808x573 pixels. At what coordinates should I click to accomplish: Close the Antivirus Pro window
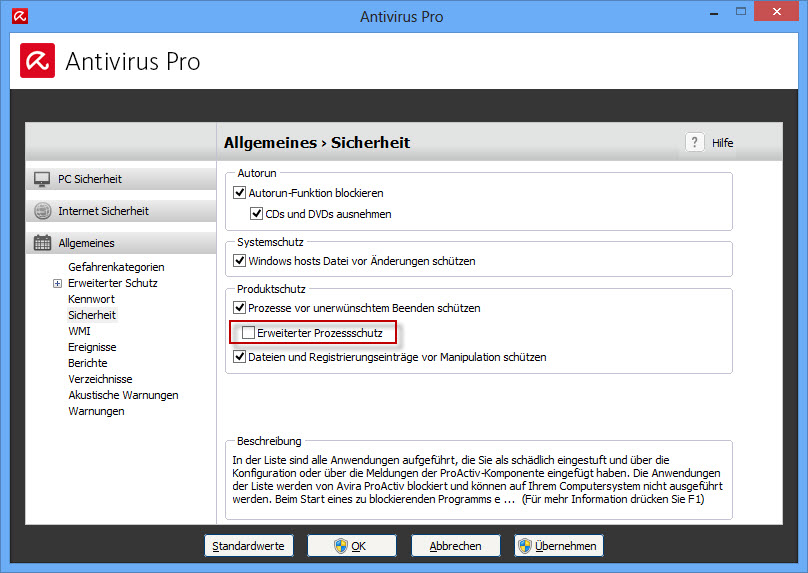point(777,11)
